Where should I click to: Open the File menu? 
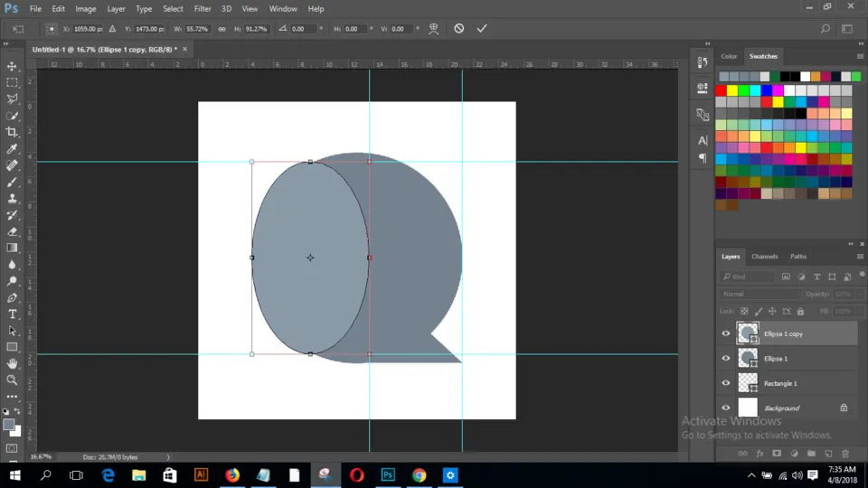(35, 9)
